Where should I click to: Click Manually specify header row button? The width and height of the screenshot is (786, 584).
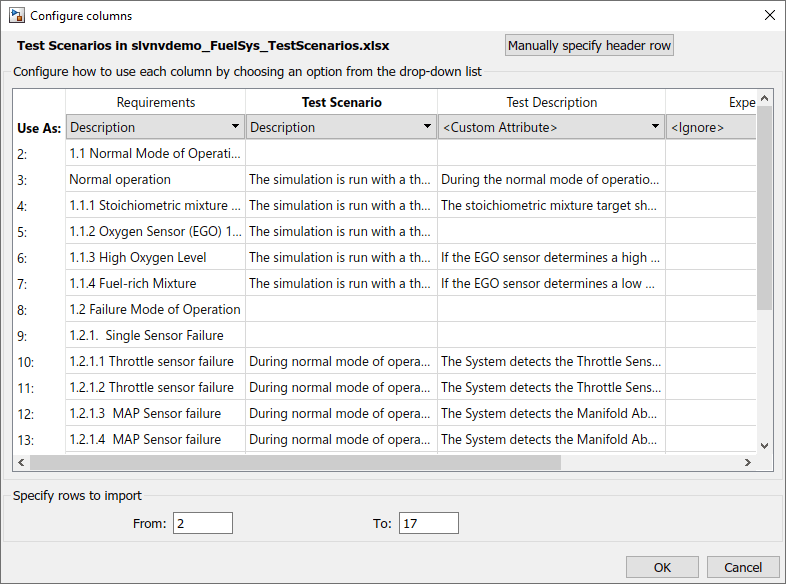[x=590, y=46]
